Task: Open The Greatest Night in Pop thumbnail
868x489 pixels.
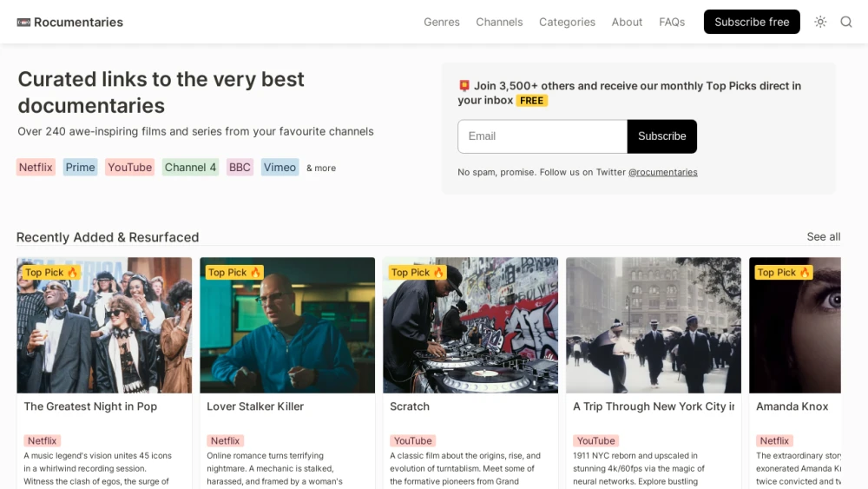Action: click(104, 325)
